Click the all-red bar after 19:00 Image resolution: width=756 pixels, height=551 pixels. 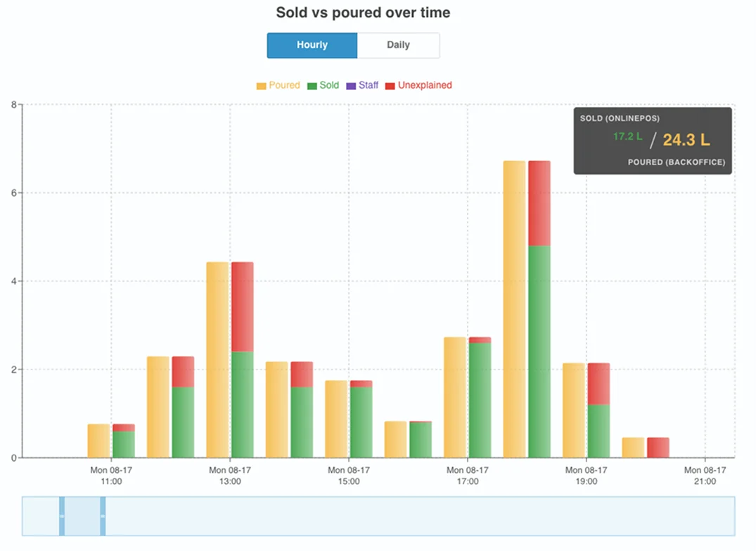(x=658, y=448)
